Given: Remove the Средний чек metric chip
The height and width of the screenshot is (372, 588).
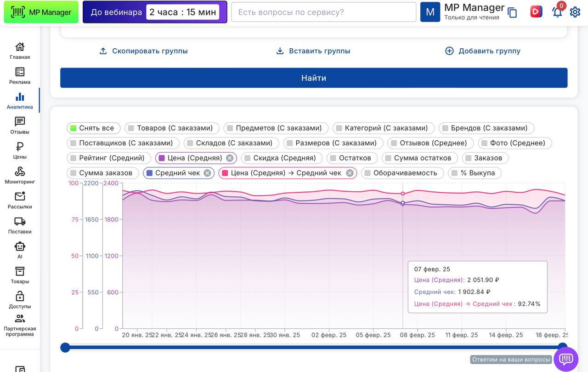Looking at the screenshot, I should 207,173.
